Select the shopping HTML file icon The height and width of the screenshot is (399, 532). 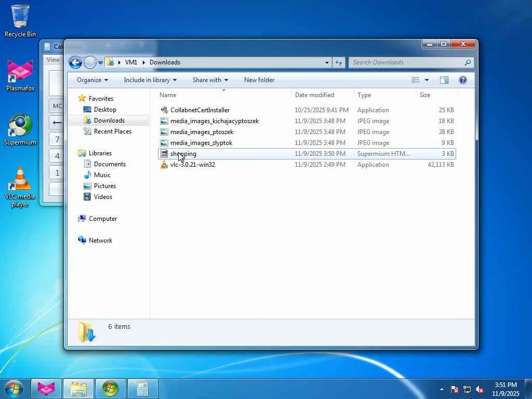click(x=164, y=154)
